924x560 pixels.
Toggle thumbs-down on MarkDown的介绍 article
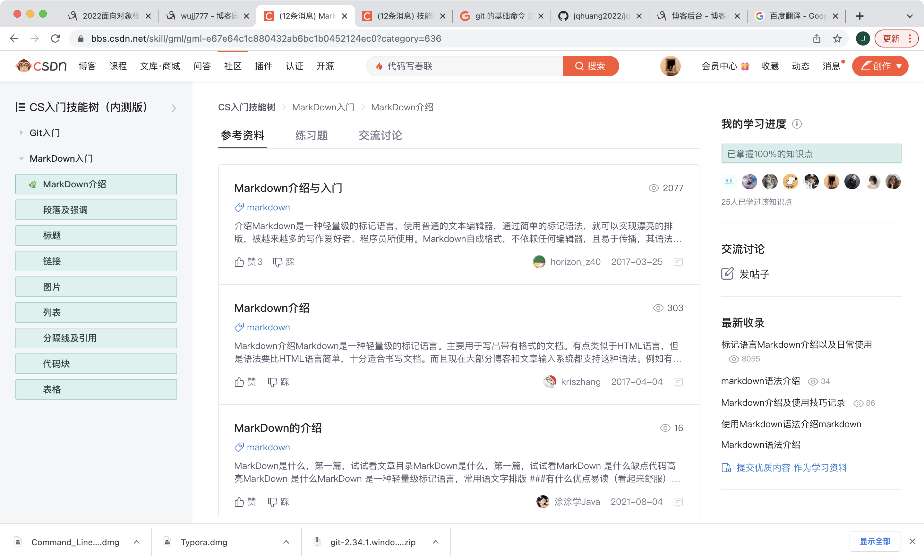point(273,502)
